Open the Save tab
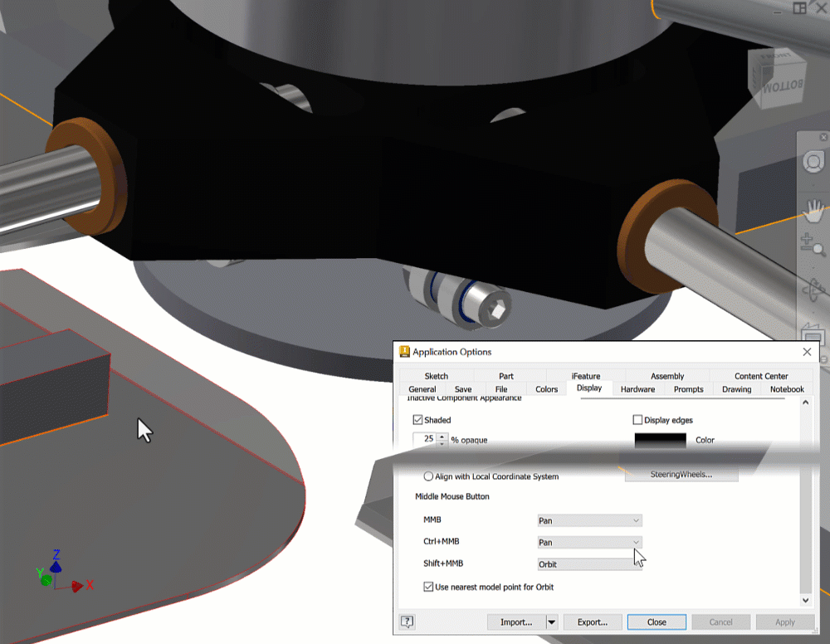 462,389
